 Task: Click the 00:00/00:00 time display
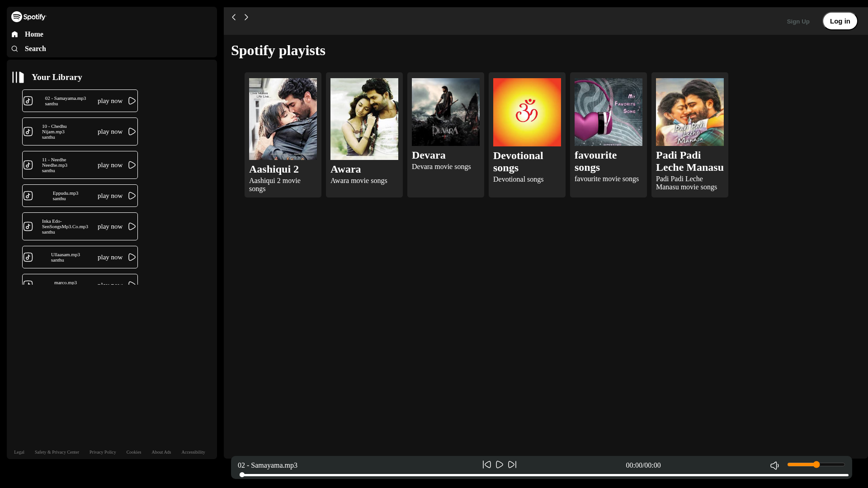coord(643,465)
